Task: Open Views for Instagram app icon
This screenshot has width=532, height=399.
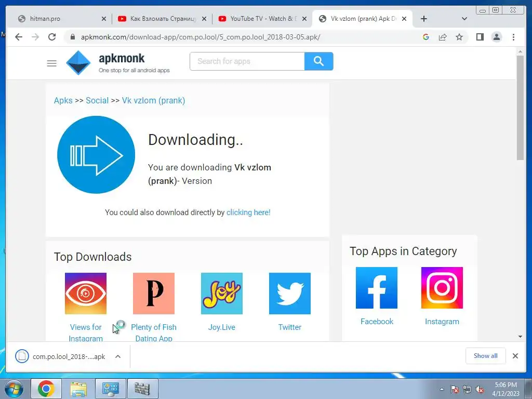Action: pyautogui.click(x=86, y=294)
